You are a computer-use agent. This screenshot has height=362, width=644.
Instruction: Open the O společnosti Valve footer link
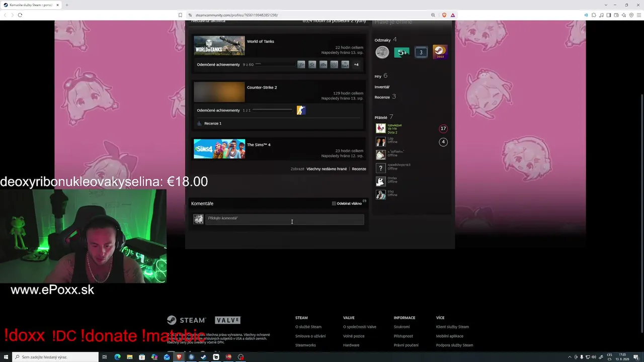[360, 327]
